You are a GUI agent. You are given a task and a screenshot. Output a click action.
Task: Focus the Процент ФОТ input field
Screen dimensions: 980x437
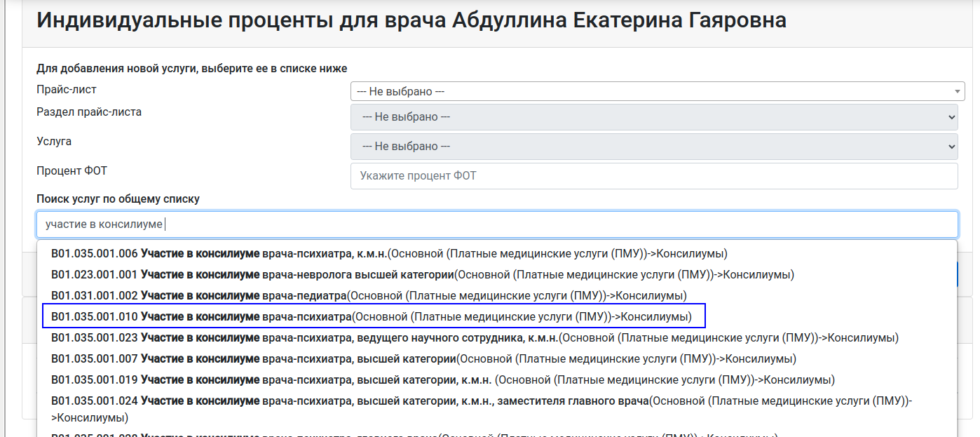(x=653, y=176)
